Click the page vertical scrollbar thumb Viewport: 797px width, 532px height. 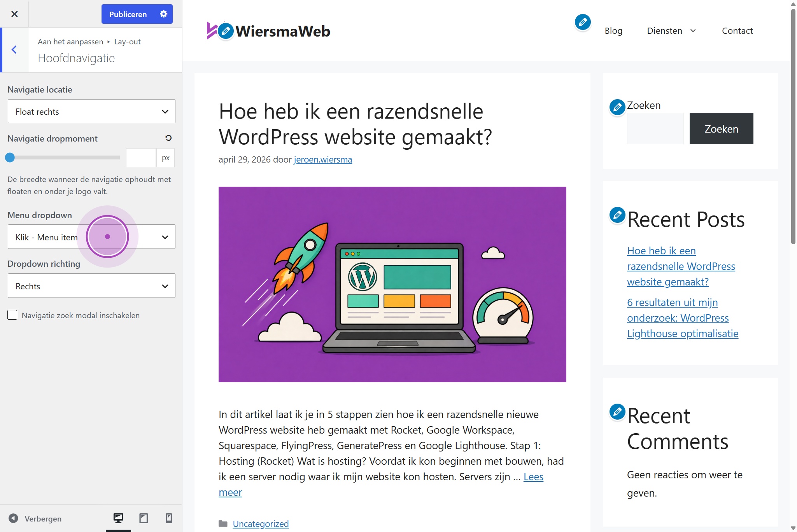click(x=793, y=126)
